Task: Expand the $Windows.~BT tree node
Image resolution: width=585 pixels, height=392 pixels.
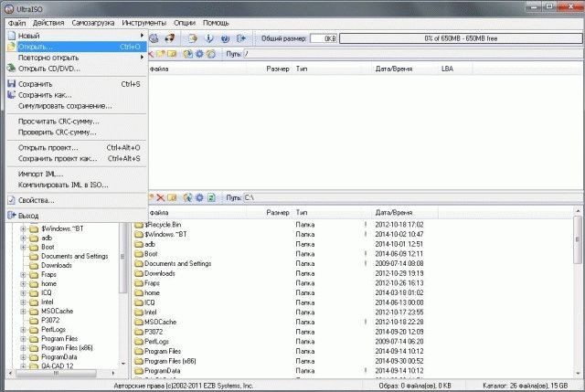Action: tap(23, 228)
